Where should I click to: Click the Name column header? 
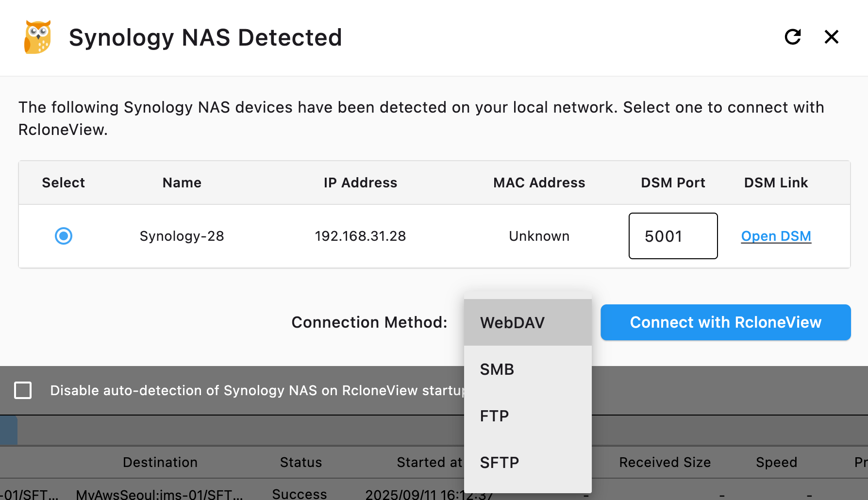pyautogui.click(x=182, y=183)
